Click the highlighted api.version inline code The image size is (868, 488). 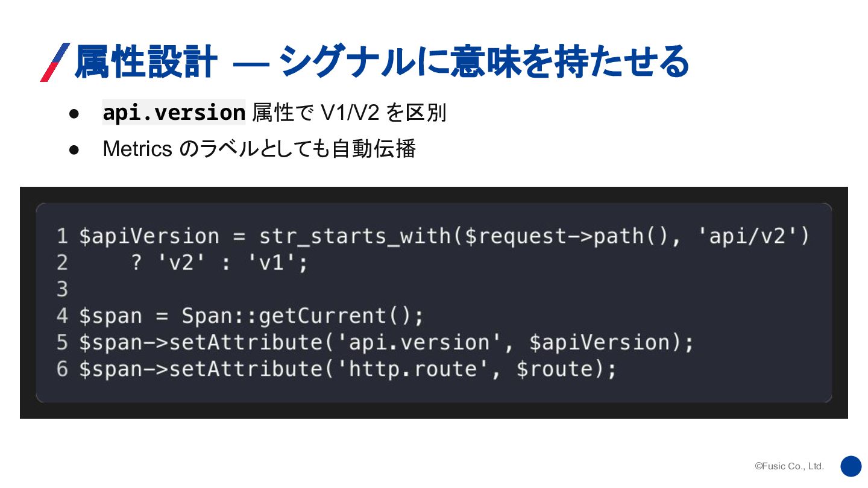pos(174,113)
